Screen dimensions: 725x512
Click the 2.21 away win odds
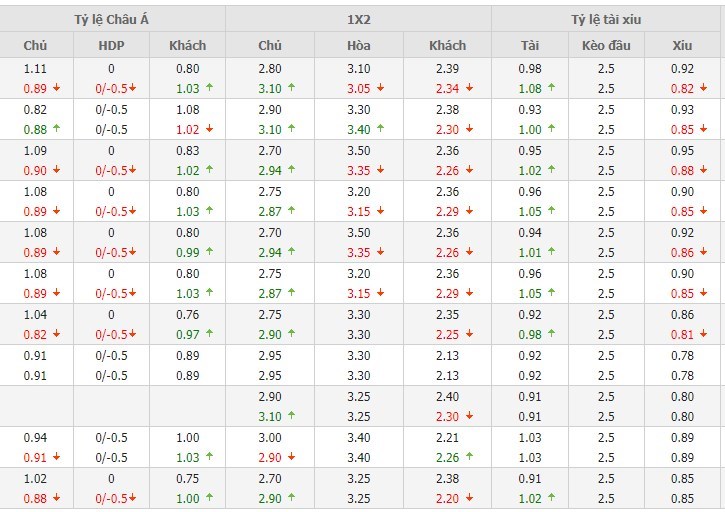(447, 437)
